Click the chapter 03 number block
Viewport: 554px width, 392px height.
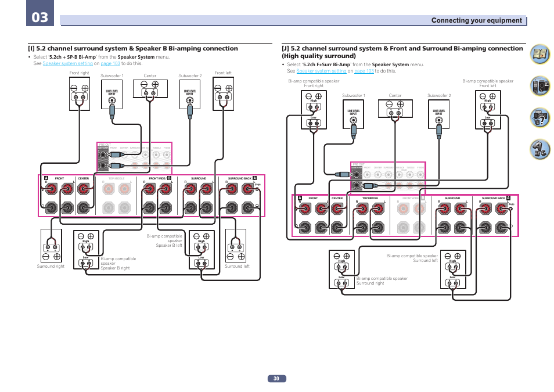click(x=40, y=13)
